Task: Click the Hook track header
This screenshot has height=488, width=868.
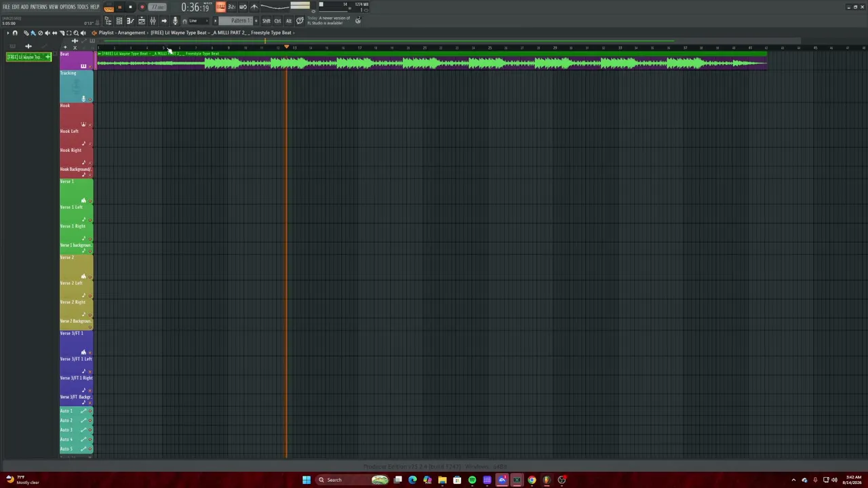Action: click(x=76, y=115)
